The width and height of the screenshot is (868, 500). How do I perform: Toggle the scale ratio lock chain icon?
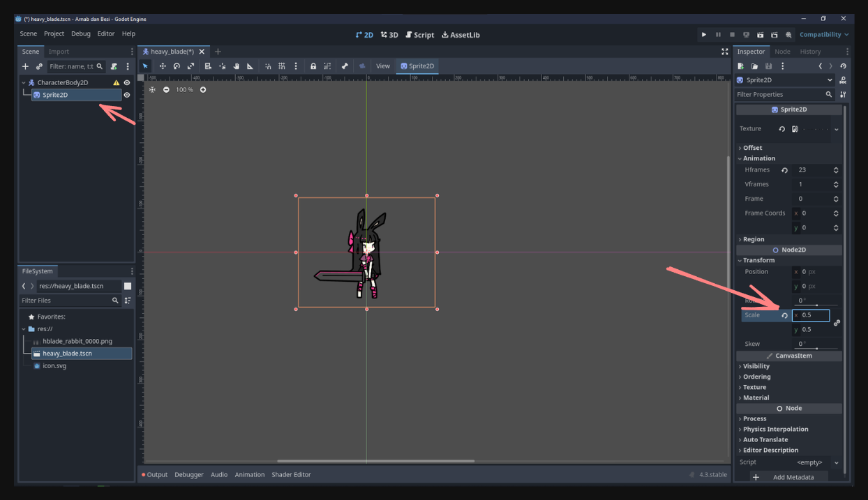click(837, 323)
